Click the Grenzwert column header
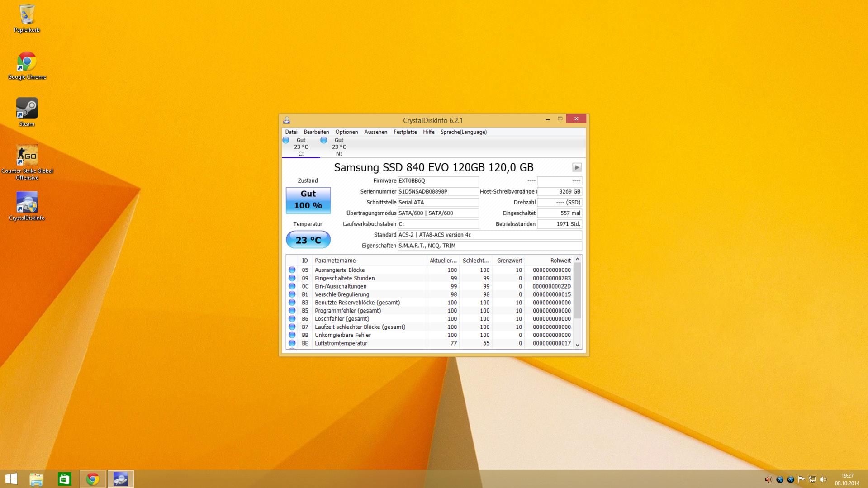The image size is (868, 488). (x=508, y=261)
